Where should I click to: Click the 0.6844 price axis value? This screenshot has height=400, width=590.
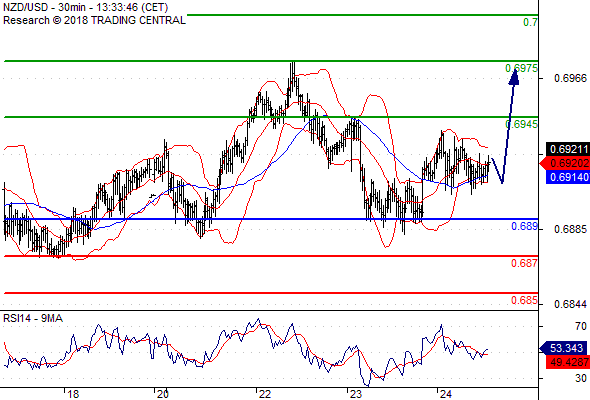click(x=570, y=304)
